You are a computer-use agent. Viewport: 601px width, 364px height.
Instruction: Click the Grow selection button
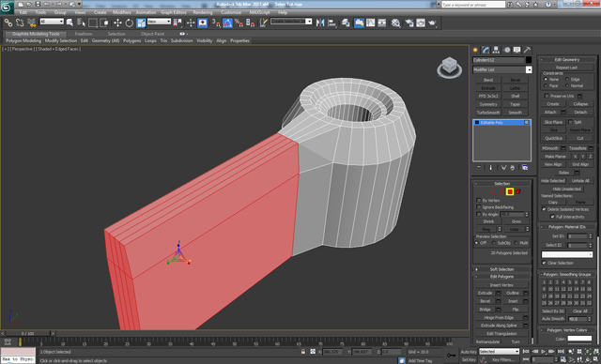pos(516,221)
